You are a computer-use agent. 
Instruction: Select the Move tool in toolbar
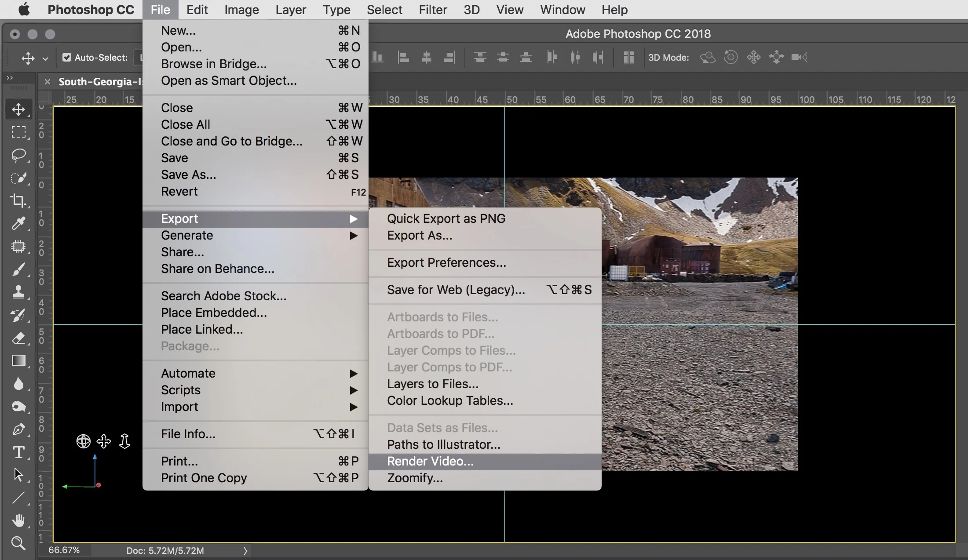coord(18,109)
